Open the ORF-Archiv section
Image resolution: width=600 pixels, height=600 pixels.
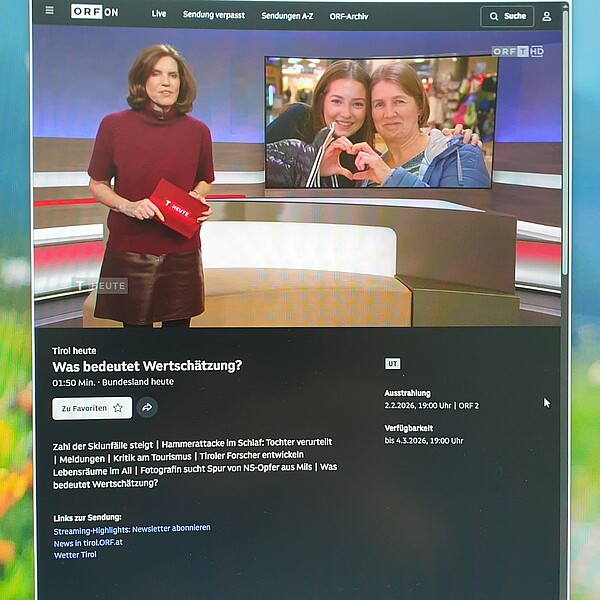pos(349,16)
